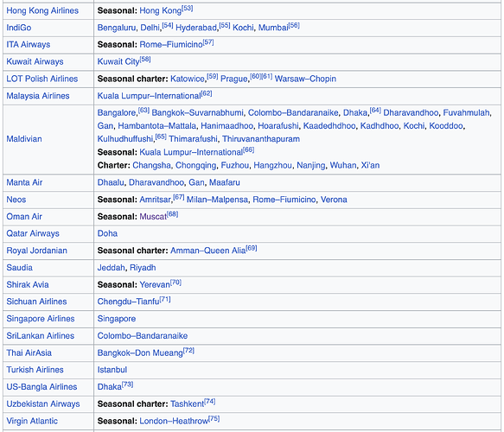Viewport: 504px width, 432px height.
Task: Open the London–Heathrow link
Action: click(x=174, y=421)
